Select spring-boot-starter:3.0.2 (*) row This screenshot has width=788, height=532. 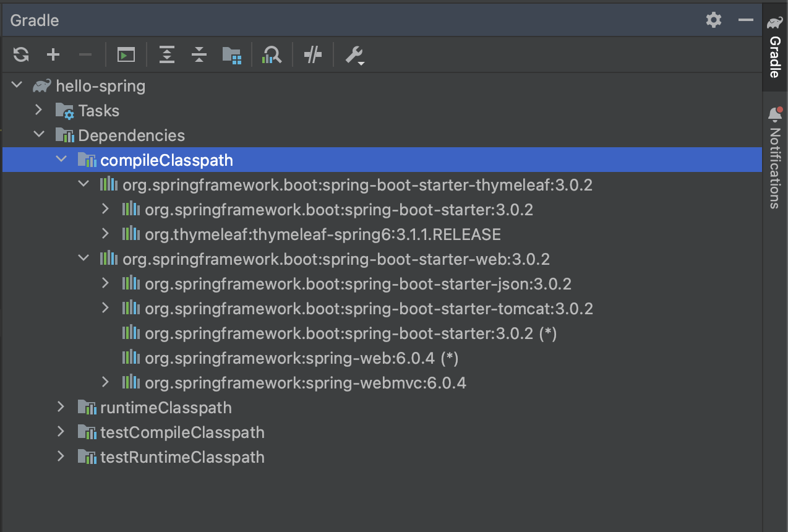[382, 333]
